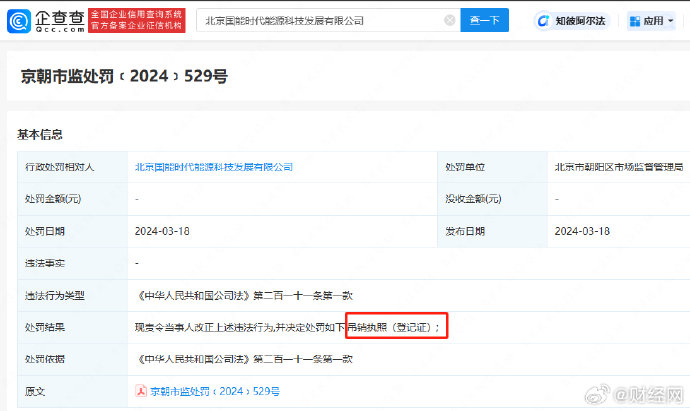Focus the company name search field

tap(328, 20)
